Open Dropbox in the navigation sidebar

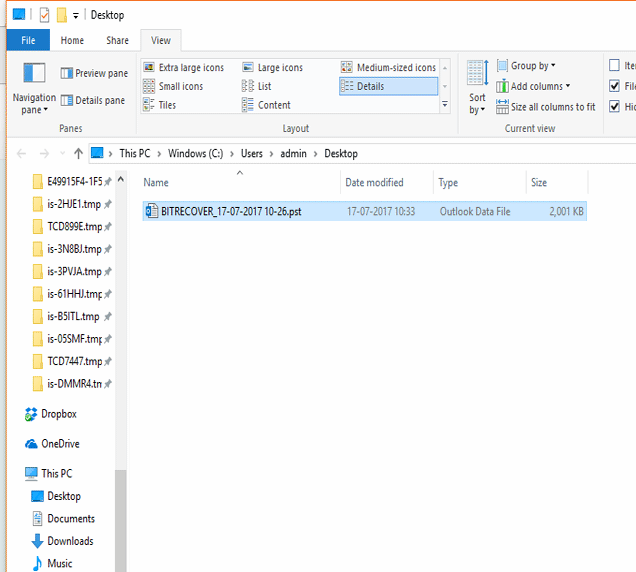pos(58,414)
